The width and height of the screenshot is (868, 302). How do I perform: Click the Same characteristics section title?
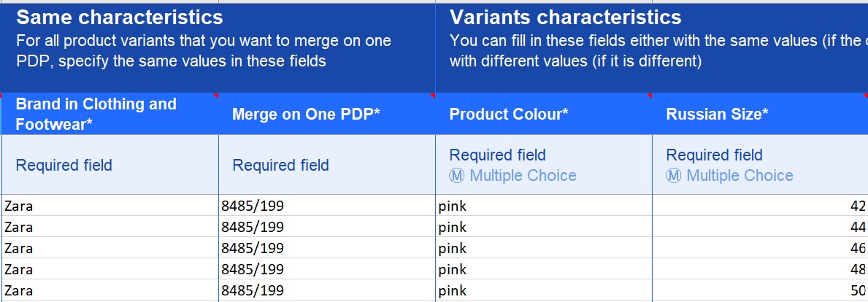click(120, 18)
